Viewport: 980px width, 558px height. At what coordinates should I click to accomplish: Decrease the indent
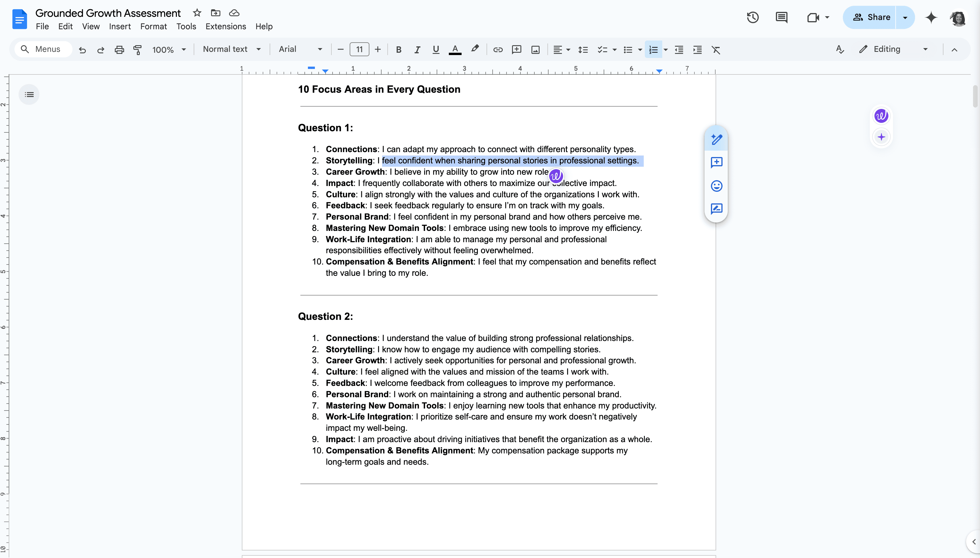(x=679, y=50)
